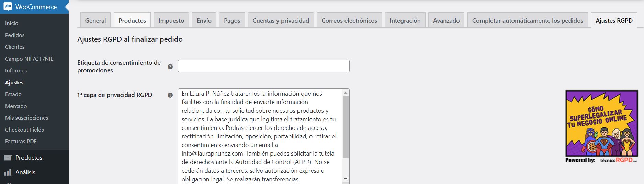
Task: Go to Pedidos in sidebar
Action: coord(15,35)
